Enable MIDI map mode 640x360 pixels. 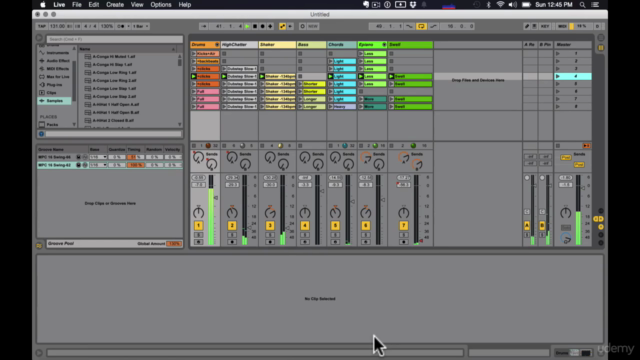pos(562,26)
